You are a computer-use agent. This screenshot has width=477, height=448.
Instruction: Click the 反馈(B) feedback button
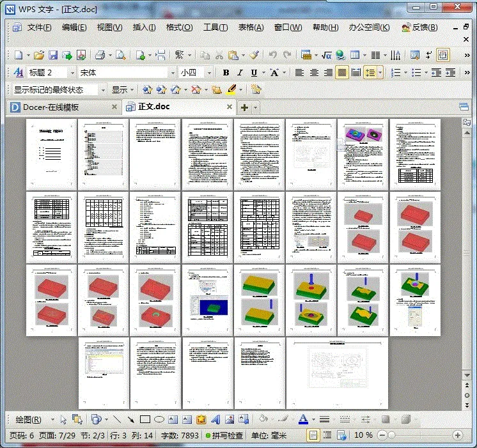(x=419, y=27)
